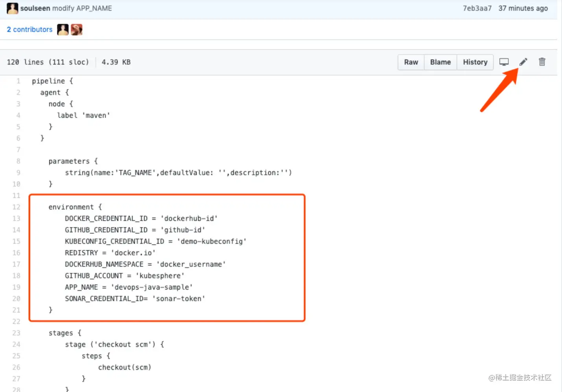
Task: Select line number 19
Action: coord(16,287)
